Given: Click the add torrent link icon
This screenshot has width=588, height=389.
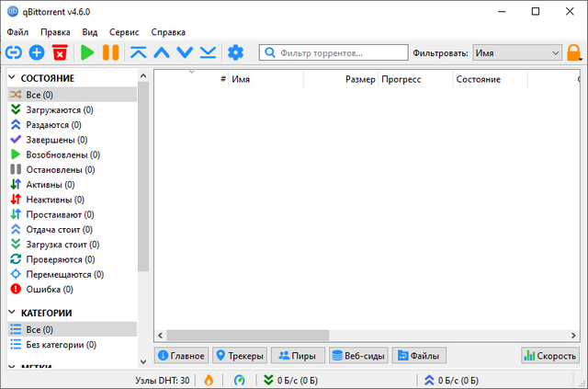Looking at the screenshot, I should point(15,53).
